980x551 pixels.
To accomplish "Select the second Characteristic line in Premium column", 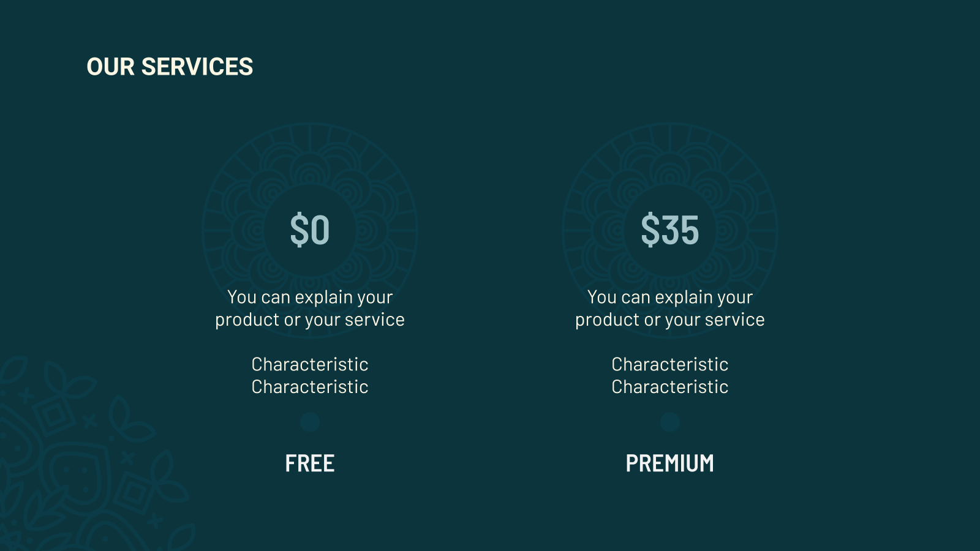I will pyautogui.click(x=669, y=387).
